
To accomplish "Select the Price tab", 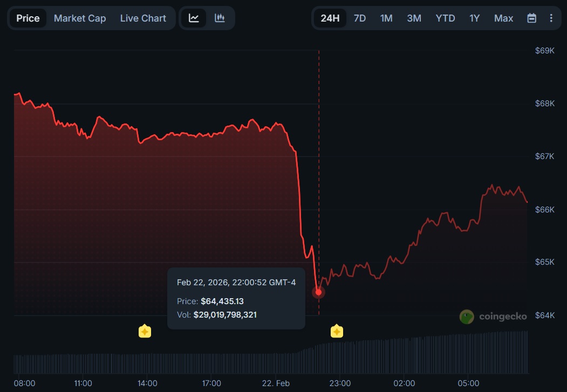I will [x=28, y=18].
